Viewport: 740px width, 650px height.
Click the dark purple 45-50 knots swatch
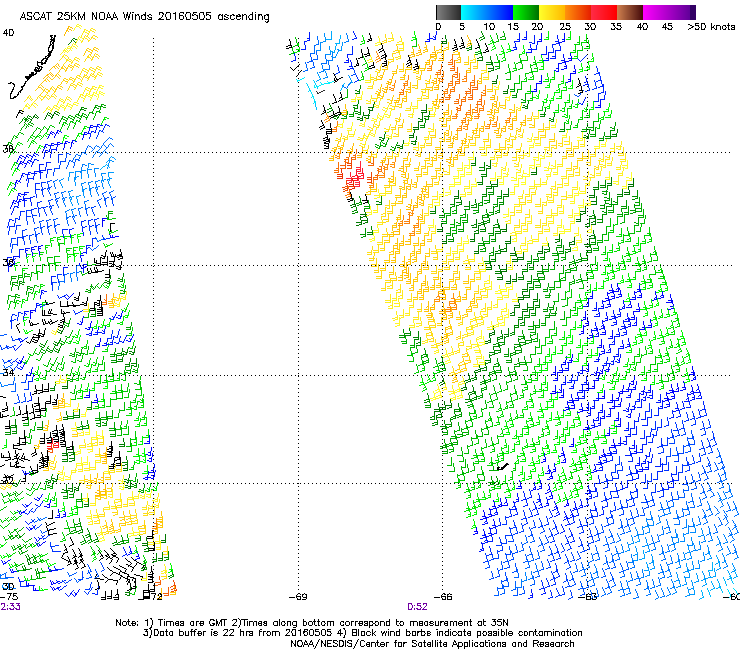[682, 12]
